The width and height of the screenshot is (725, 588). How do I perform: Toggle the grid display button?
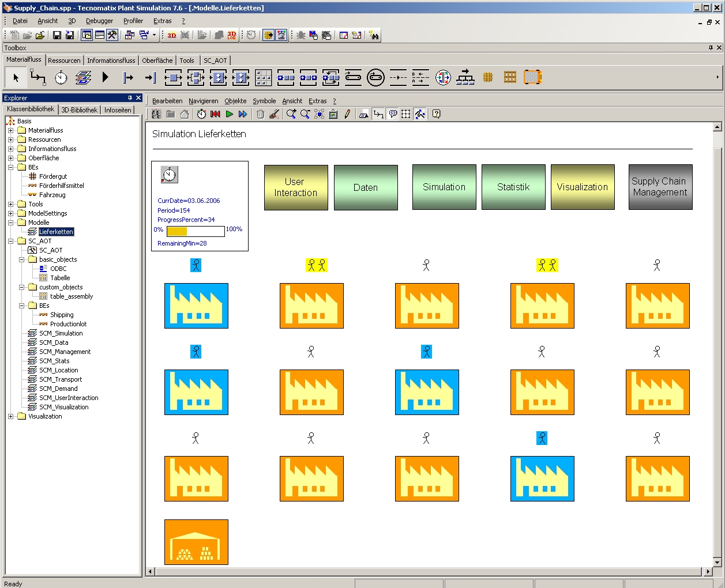coord(406,114)
